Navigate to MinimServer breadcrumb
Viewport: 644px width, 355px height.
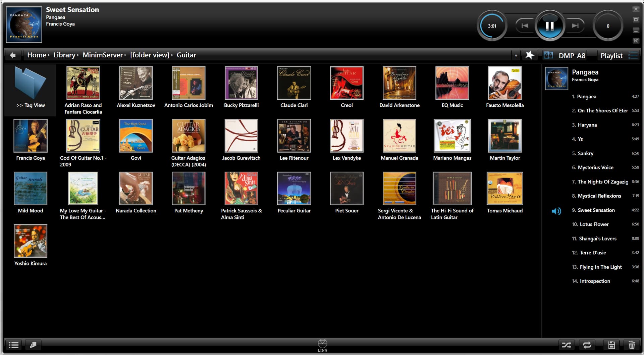point(103,55)
